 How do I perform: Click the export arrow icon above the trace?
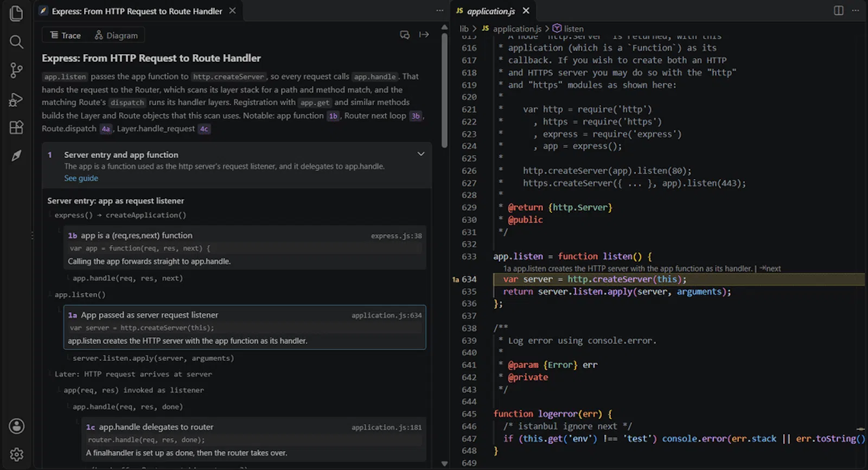424,35
